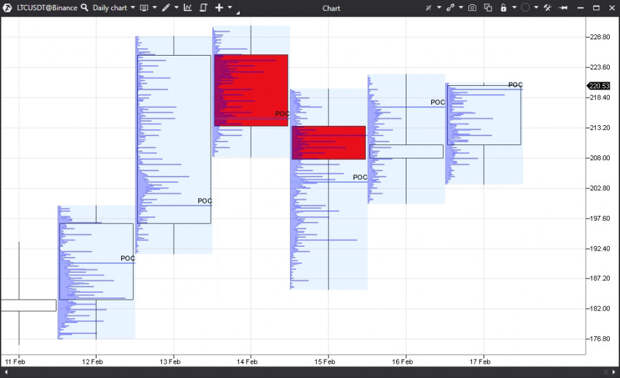Screen dimensions: 620x378
Task: Click the 14 Feb red candle body
Action: click(251, 91)
